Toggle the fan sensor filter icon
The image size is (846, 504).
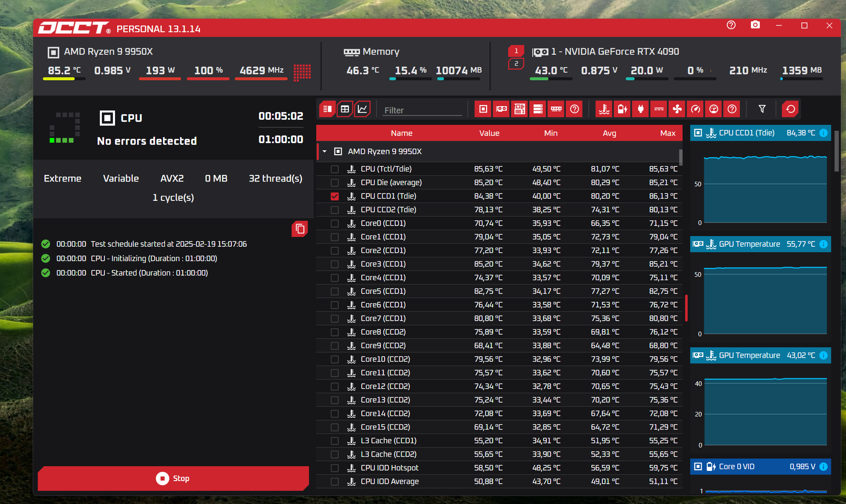(x=677, y=109)
